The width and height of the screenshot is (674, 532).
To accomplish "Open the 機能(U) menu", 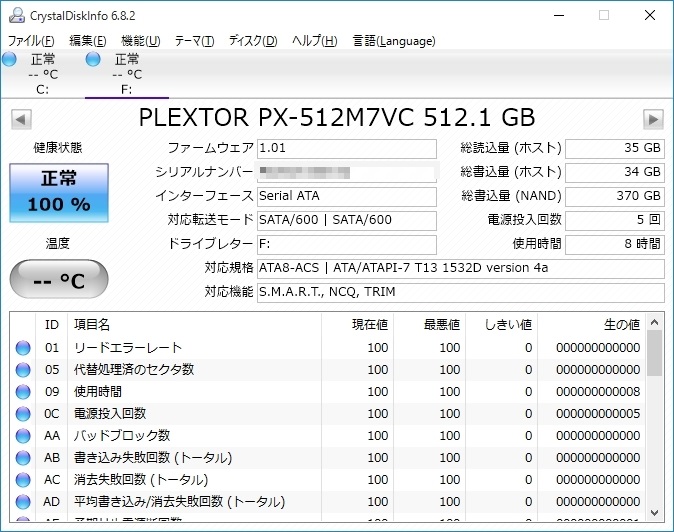I will coord(141,41).
